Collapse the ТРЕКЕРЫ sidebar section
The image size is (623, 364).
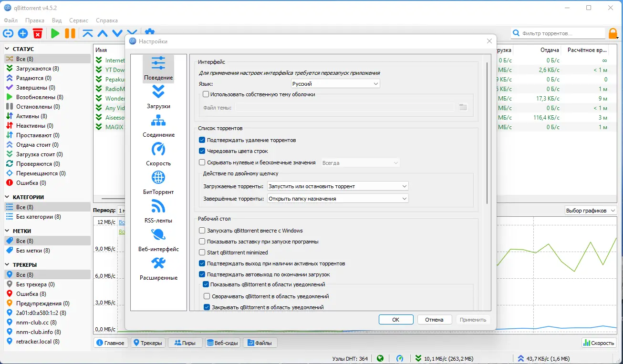[8, 265]
